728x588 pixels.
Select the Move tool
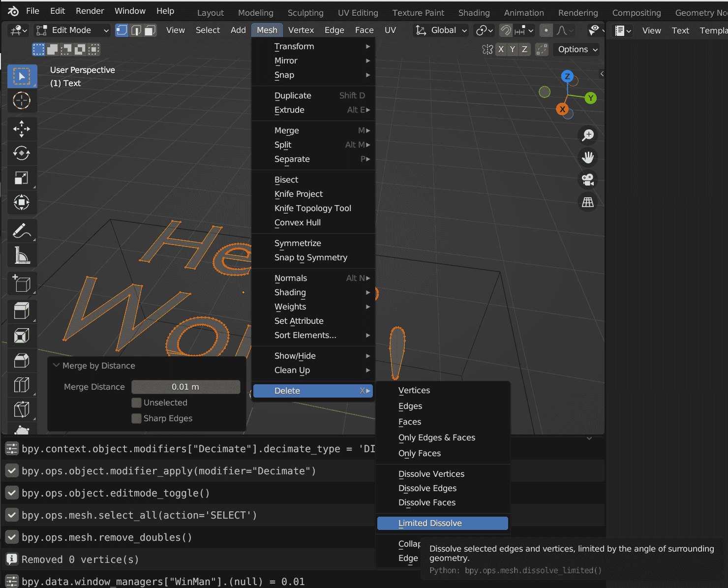22,129
